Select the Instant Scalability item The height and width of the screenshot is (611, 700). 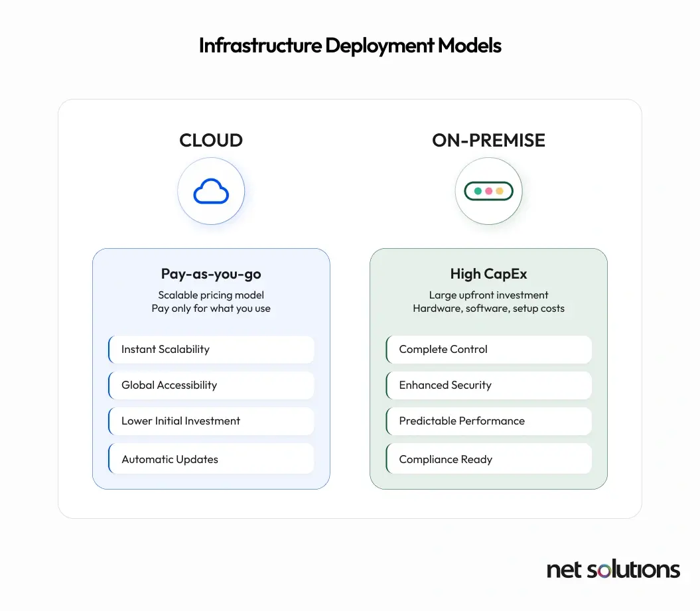[x=211, y=350]
